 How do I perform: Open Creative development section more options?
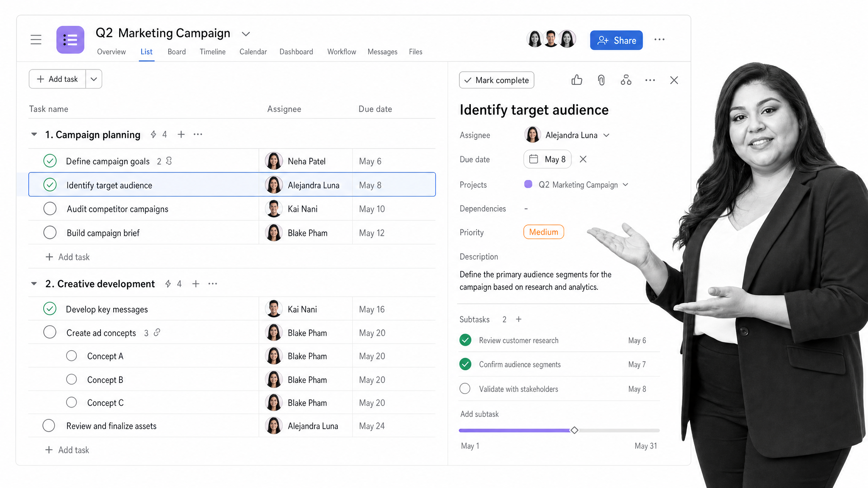pos(213,284)
